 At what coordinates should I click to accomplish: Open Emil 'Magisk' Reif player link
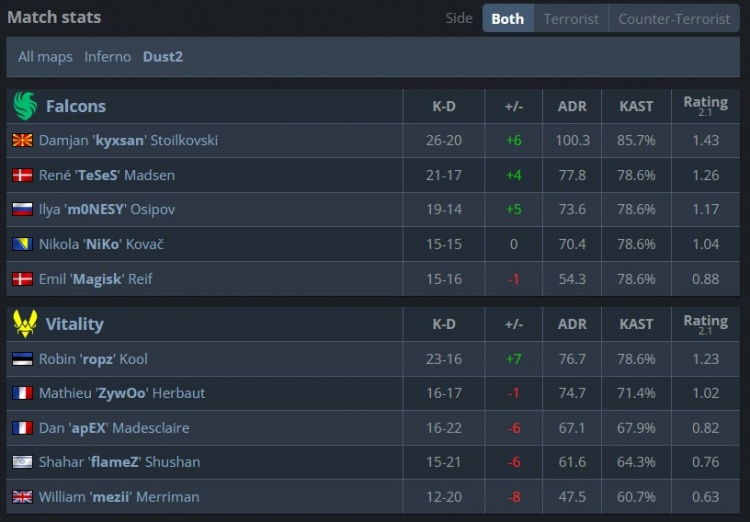[x=96, y=279]
